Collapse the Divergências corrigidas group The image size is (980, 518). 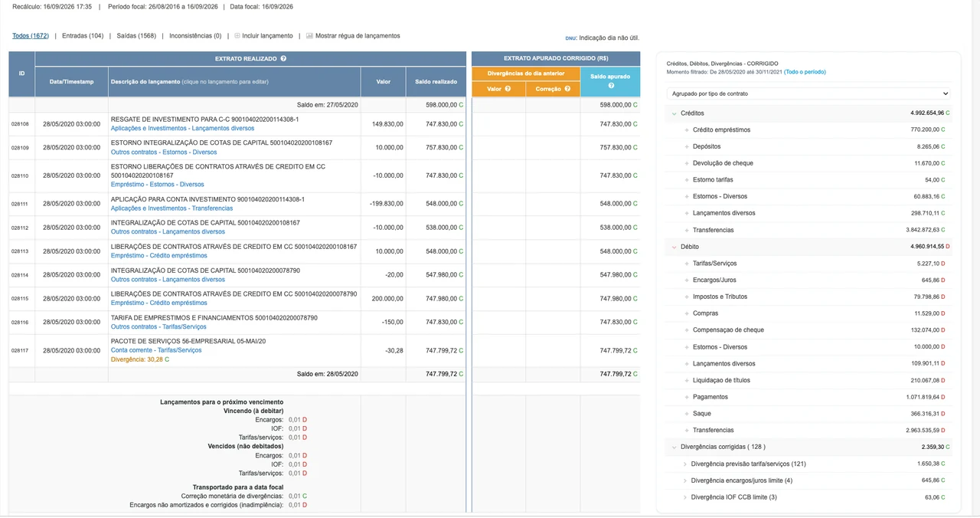pyautogui.click(x=674, y=447)
